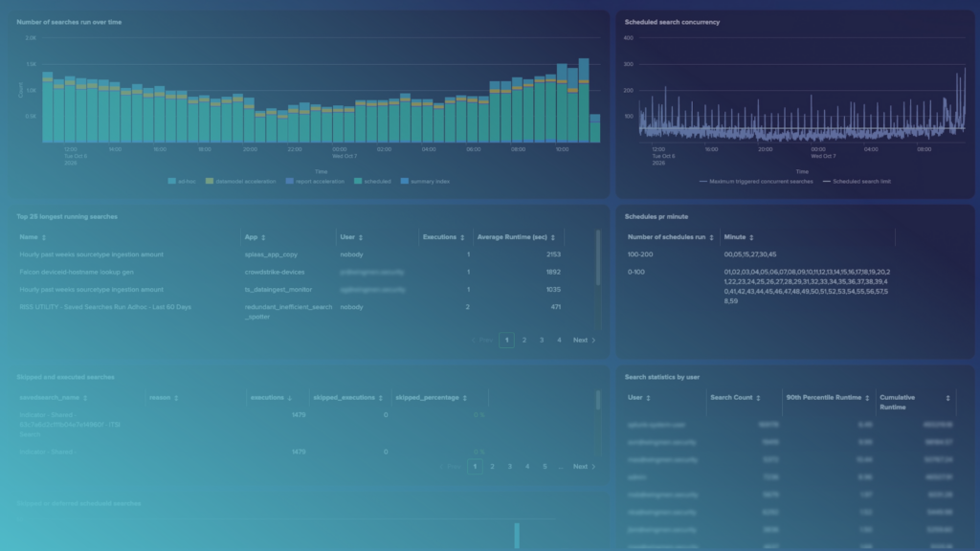Screen dimensions: 980x551
Task: Click the 0-100 schedules run cell
Action: pyautogui.click(x=636, y=273)
